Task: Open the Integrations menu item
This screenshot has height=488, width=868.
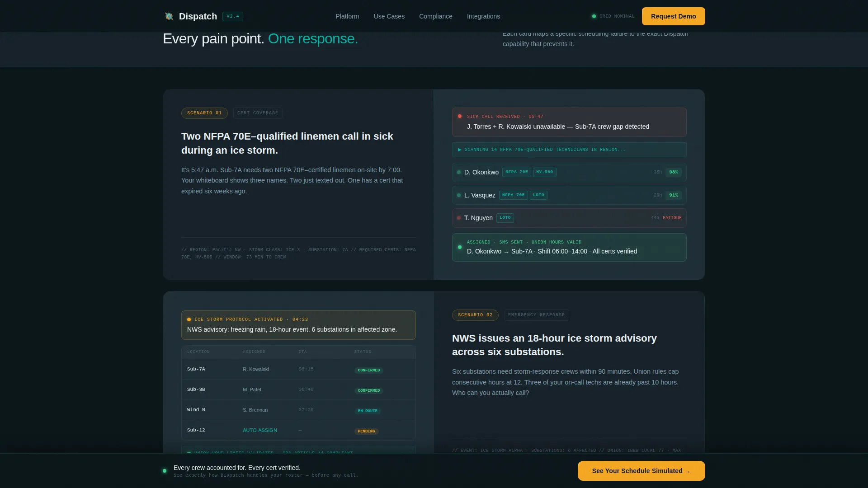Action: [x=483, y=16]
